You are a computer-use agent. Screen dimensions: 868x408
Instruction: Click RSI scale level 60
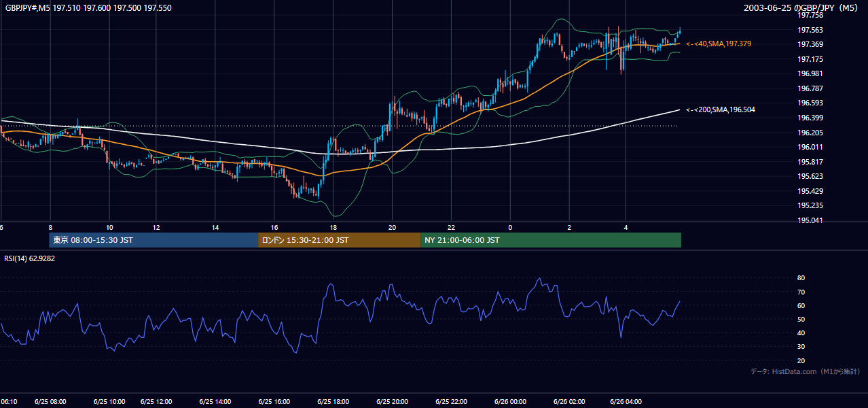(x=801, y=305)
